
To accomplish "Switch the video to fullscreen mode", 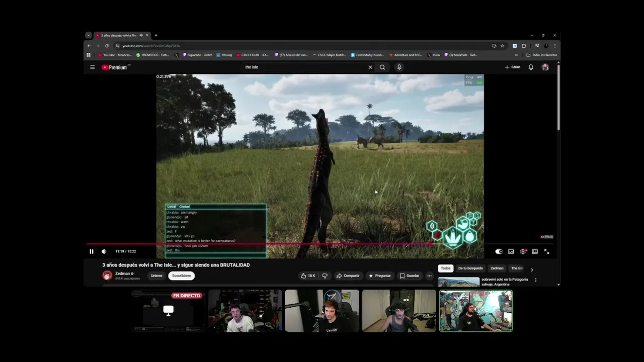I will coord(547,251).
